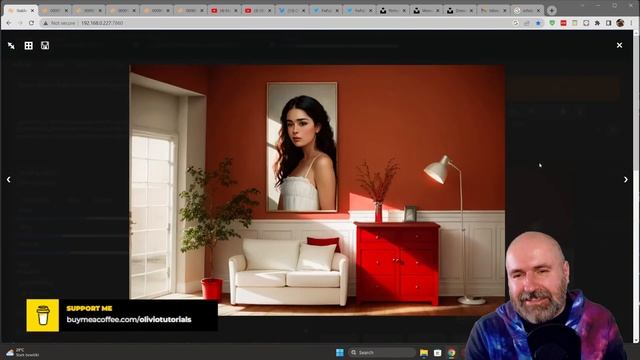Screen dimensions: 640x360
Task: Show the previous image with left arrow
Action: click(x=9, y=180)
